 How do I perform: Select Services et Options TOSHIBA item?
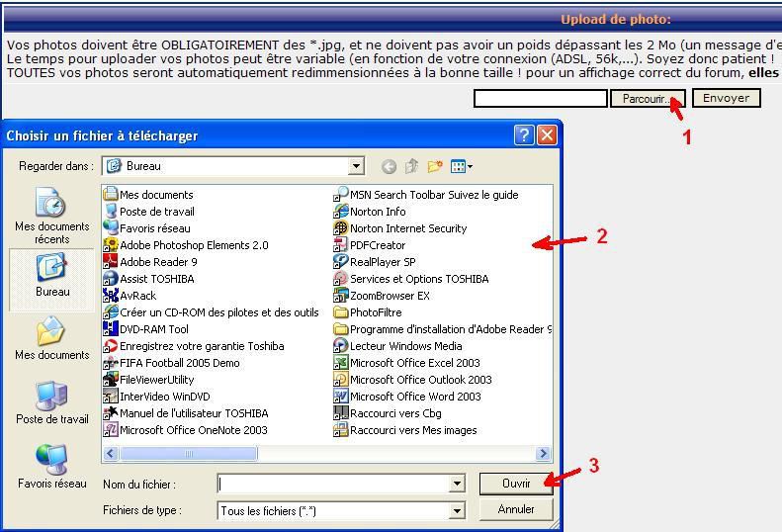[411, 279]
